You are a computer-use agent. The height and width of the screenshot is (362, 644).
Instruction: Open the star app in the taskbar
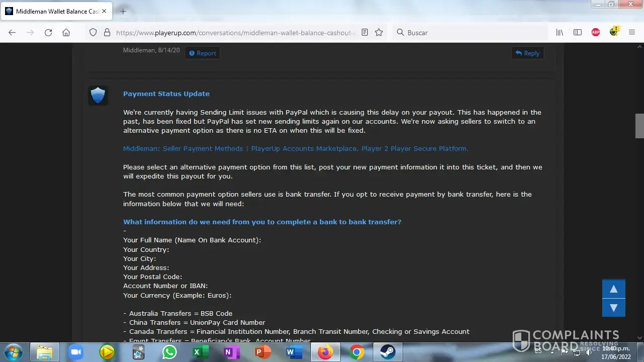pos(138,352)
